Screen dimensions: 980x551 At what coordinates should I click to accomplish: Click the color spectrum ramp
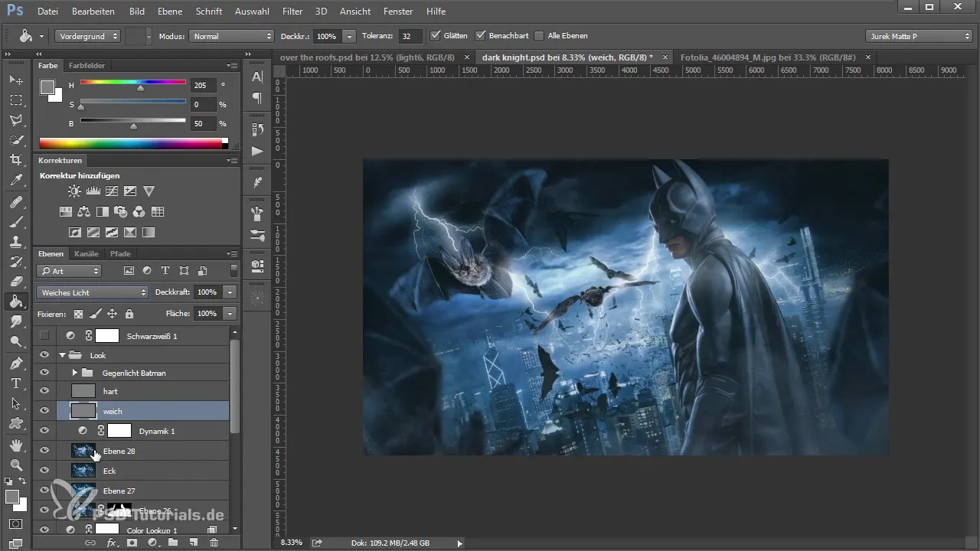point(133,143)
